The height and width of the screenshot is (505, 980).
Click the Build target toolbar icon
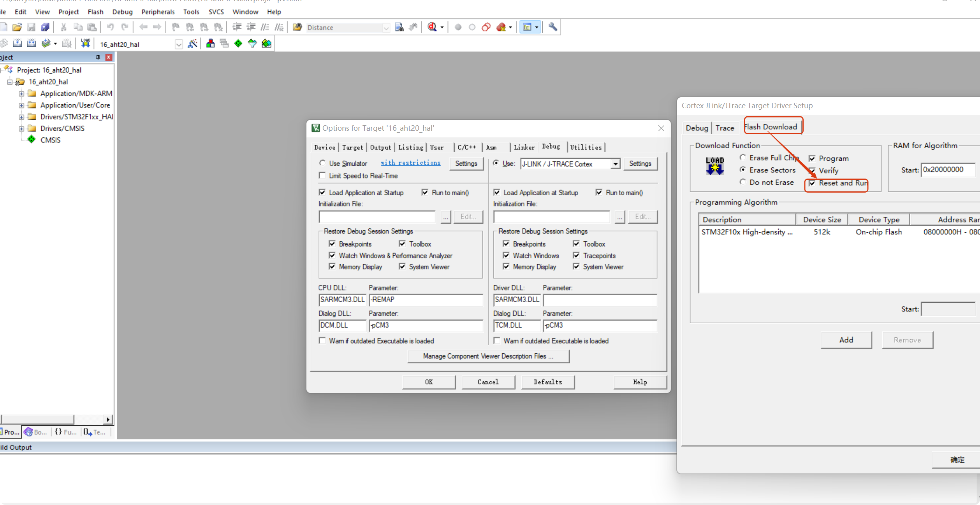tap(18, 44)
